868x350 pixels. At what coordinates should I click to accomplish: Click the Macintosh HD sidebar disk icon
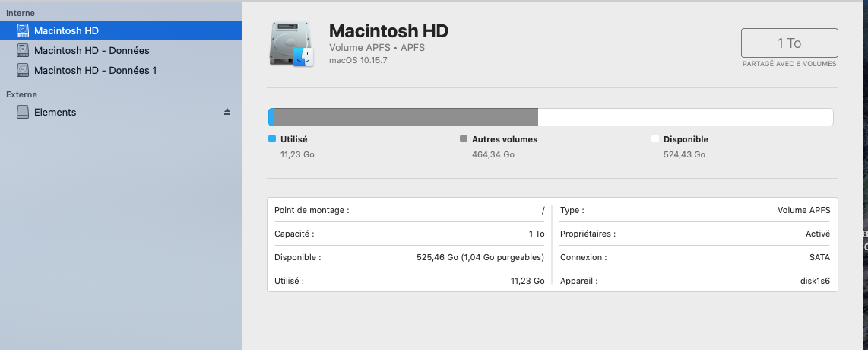click(23, 30)
